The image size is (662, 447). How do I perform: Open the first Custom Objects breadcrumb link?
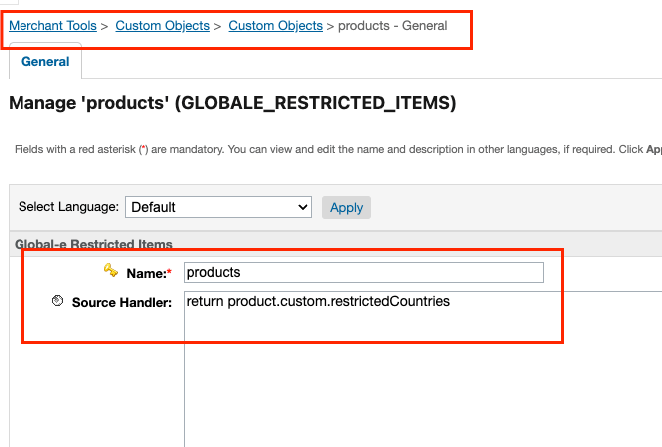[163, 26]
